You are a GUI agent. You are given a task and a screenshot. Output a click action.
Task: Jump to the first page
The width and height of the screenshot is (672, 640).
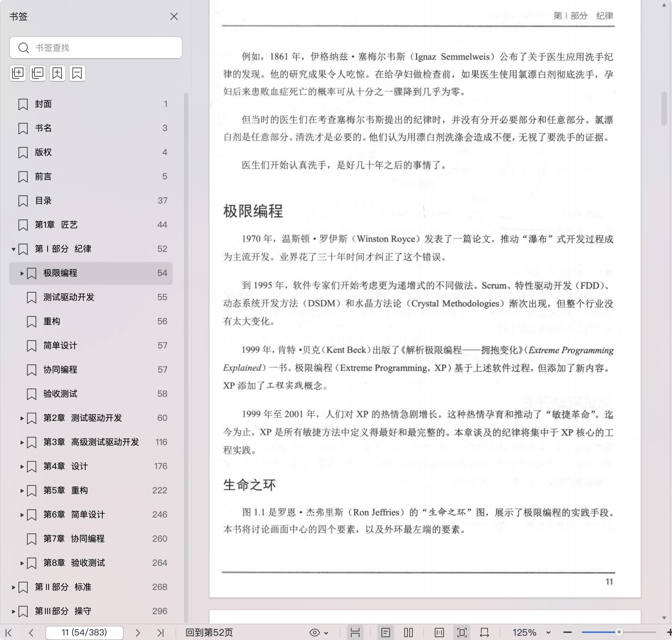coord(9,633)
